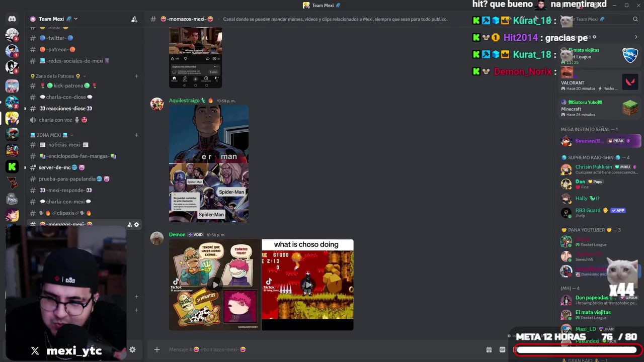
Task: Play the 'what is choso doing' video
Action: (307, 285)
